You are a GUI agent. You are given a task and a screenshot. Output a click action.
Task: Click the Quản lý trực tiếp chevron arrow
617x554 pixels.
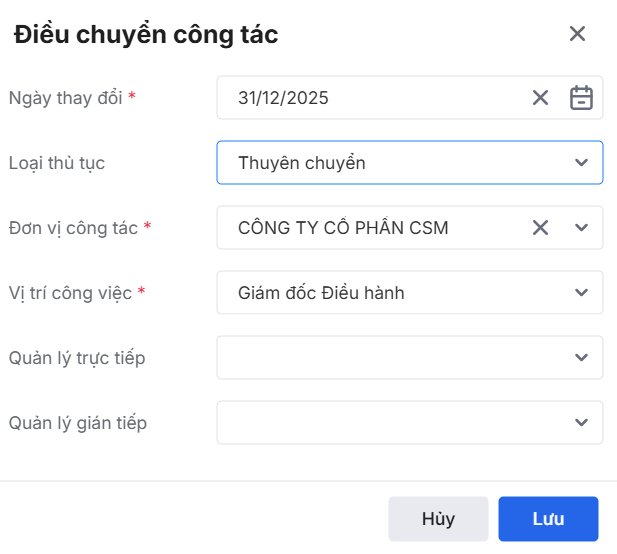click(x=582, y=358)
